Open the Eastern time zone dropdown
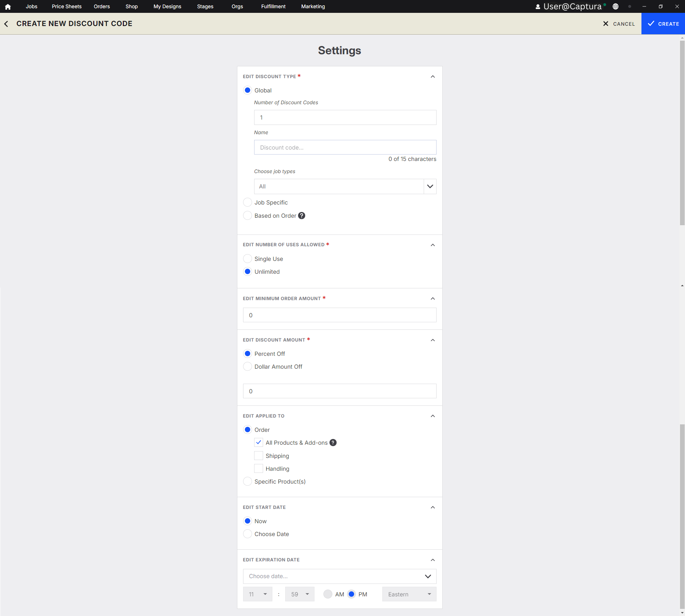685x616 pixels. pos(409,594)
